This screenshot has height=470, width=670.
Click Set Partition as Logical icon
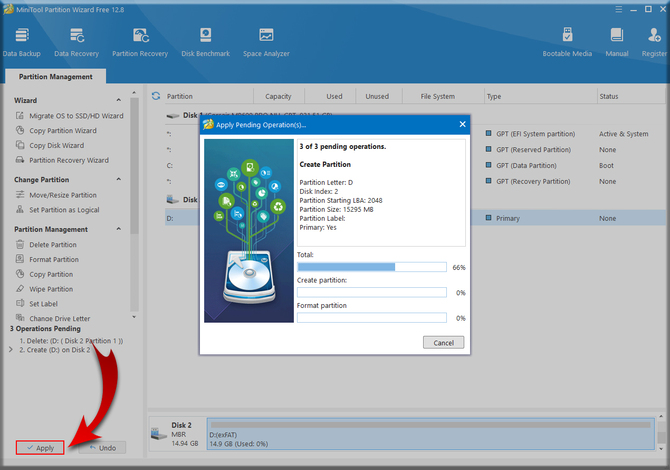20,209
